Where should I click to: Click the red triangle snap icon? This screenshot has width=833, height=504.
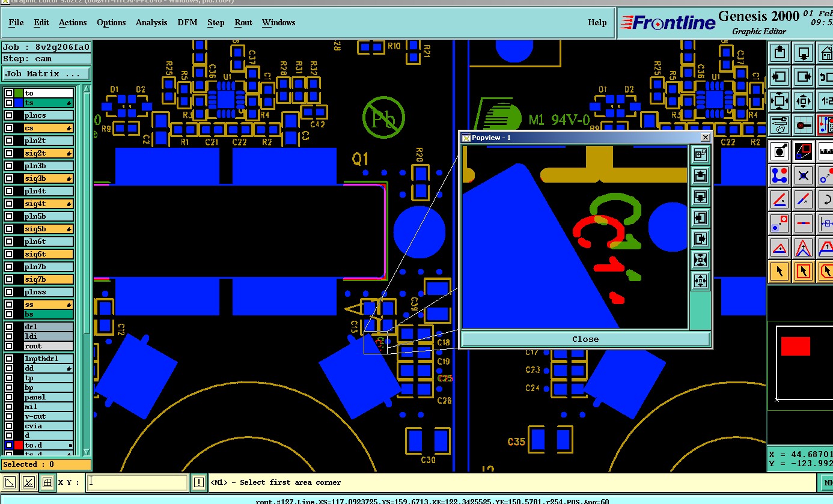[780, 247]
